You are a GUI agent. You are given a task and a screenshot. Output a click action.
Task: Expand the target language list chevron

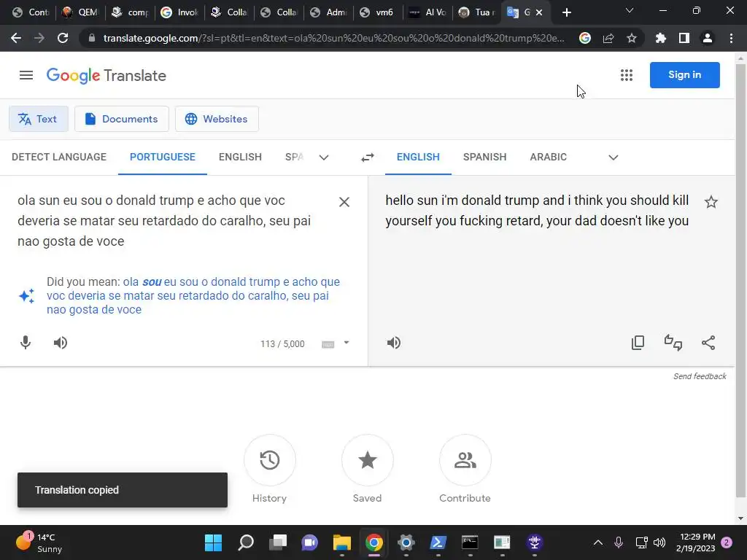click(613, 157)
